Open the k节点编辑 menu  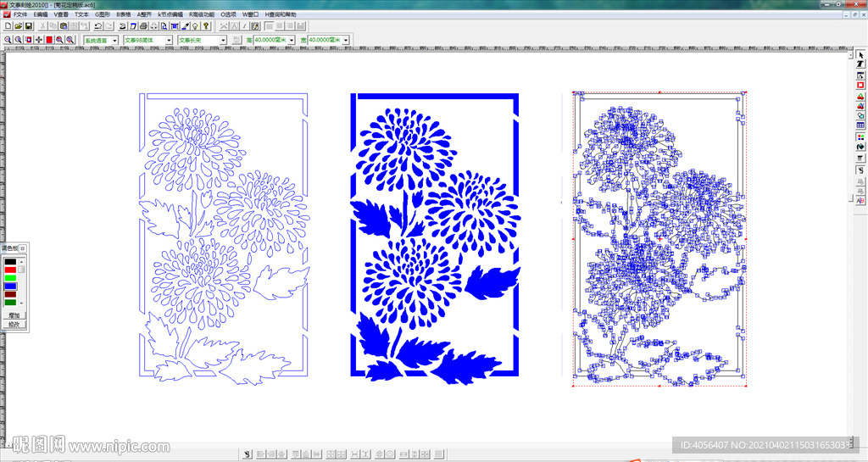[170, 14]
